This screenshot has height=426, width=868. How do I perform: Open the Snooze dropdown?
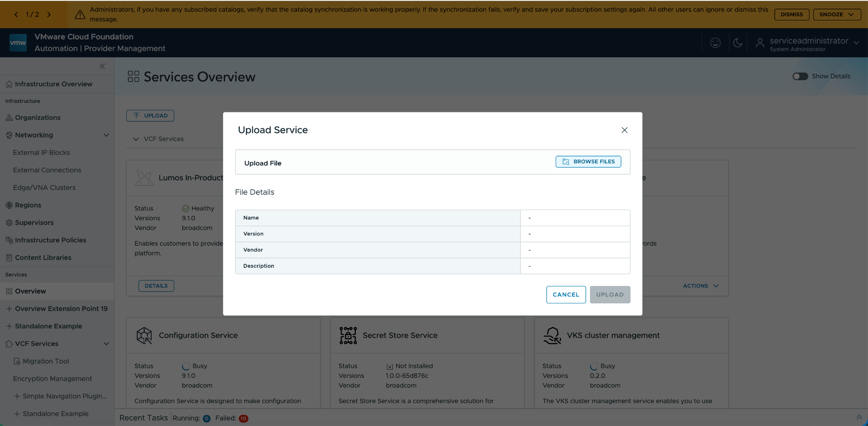coord(837,14)
